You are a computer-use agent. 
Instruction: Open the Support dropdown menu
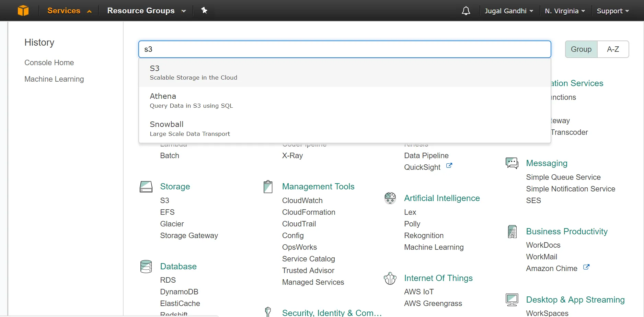click(x=613, y=11)
